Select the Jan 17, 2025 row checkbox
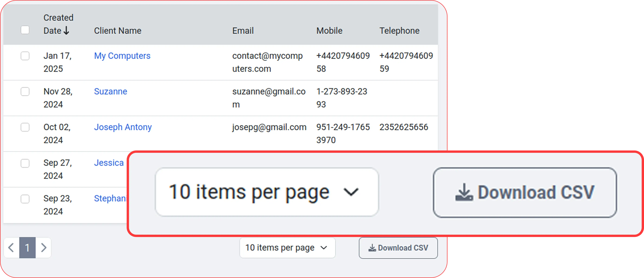The height and width of the screenshot is (278, 644). (x=25, y=56)
